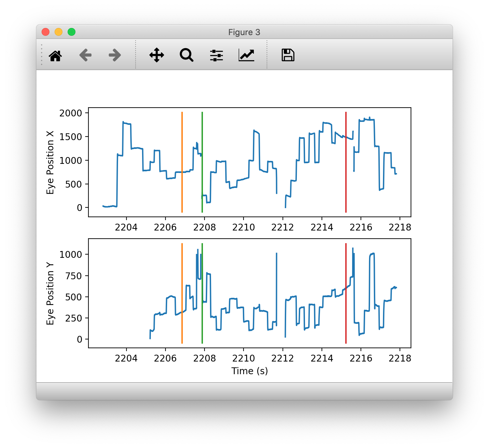The image size is (489, 448).
Task: Go back to the previous view
Action: point(85,55)
